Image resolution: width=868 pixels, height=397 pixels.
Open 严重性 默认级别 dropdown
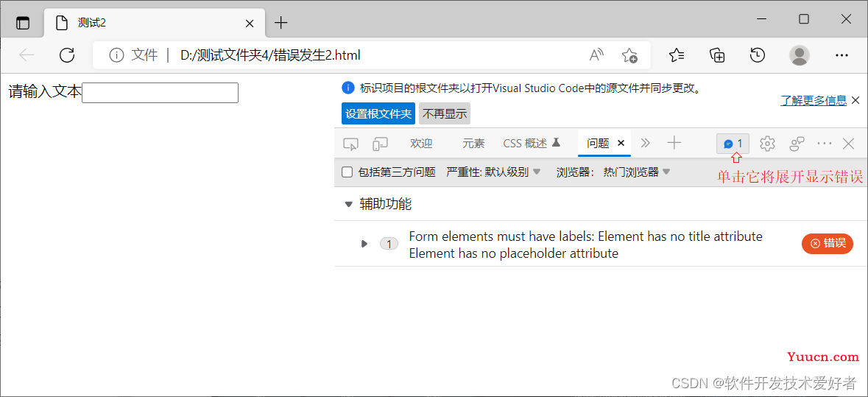(493, 172)
